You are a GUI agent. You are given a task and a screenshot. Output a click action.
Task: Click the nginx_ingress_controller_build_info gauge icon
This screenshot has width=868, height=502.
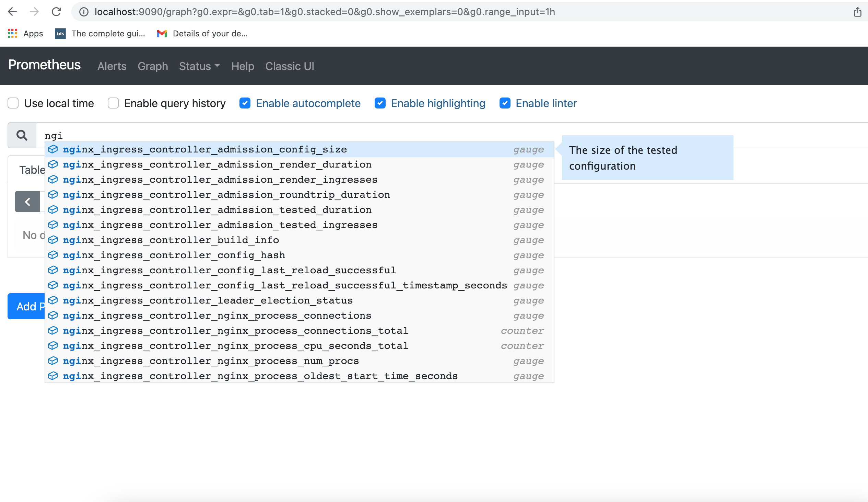click(54, 240)
